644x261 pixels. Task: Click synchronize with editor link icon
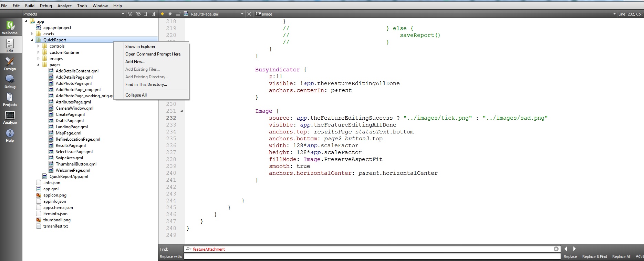click(x=138, y=14)
